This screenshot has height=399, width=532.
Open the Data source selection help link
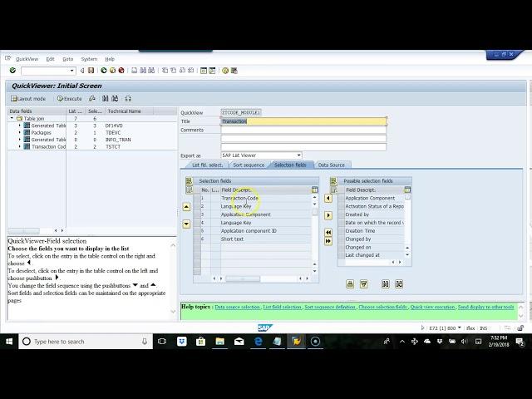(x=238, y=307)
